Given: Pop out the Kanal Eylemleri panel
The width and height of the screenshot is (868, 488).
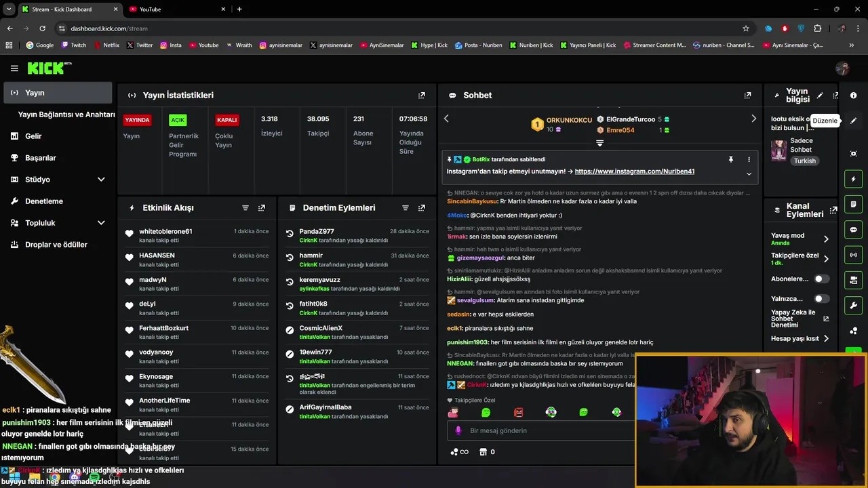Looking at the screenshot, I should 833,210.
